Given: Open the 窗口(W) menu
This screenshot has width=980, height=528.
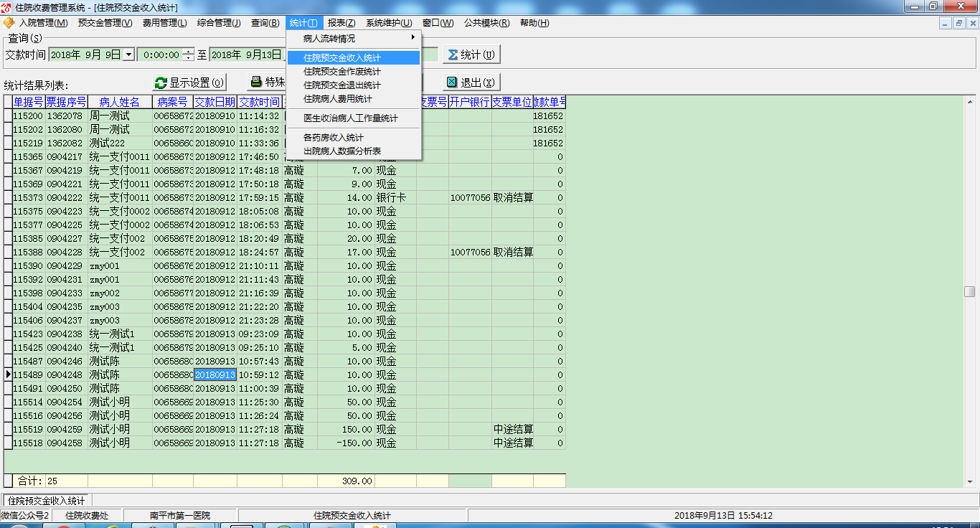Looking at the screenshot, I should [x=438, y=23].
